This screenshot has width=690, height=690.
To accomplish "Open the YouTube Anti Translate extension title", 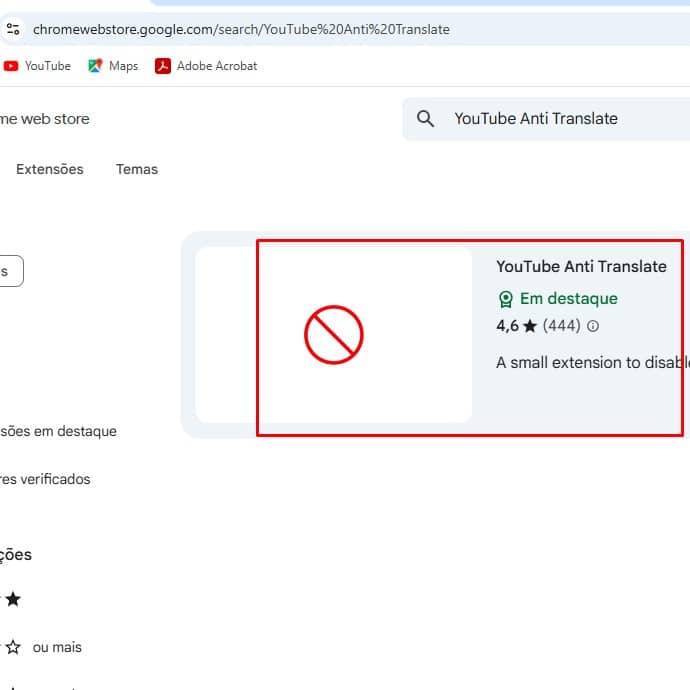I will (x=581, y=266).
